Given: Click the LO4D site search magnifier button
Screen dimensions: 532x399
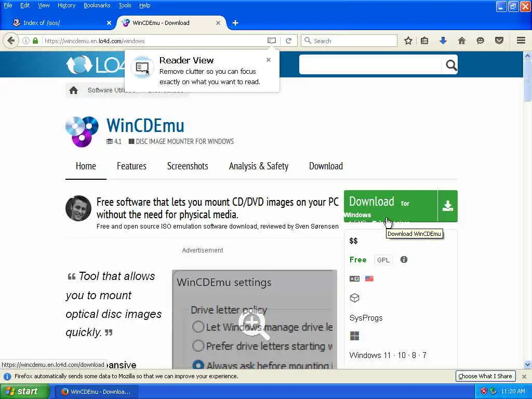Looking at the screenshot, I should click(x=451, y=64).
